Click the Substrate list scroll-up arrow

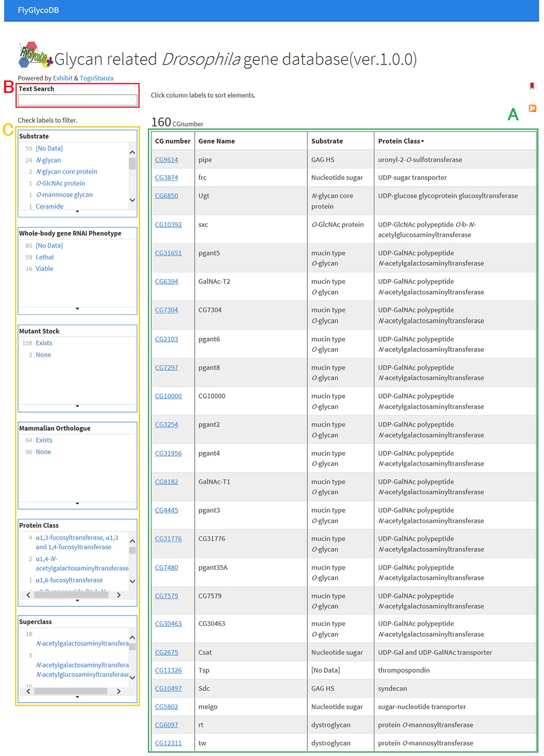click(132, 152)
